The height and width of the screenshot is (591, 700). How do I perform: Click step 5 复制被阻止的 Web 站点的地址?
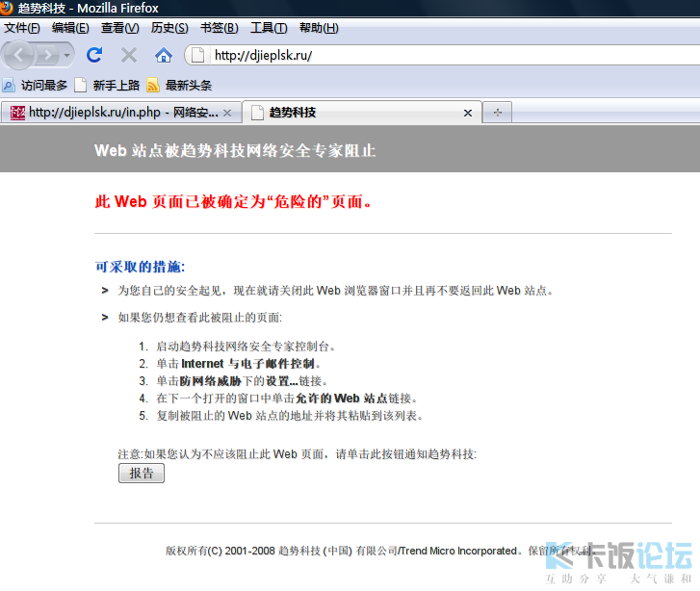[289, 416]
